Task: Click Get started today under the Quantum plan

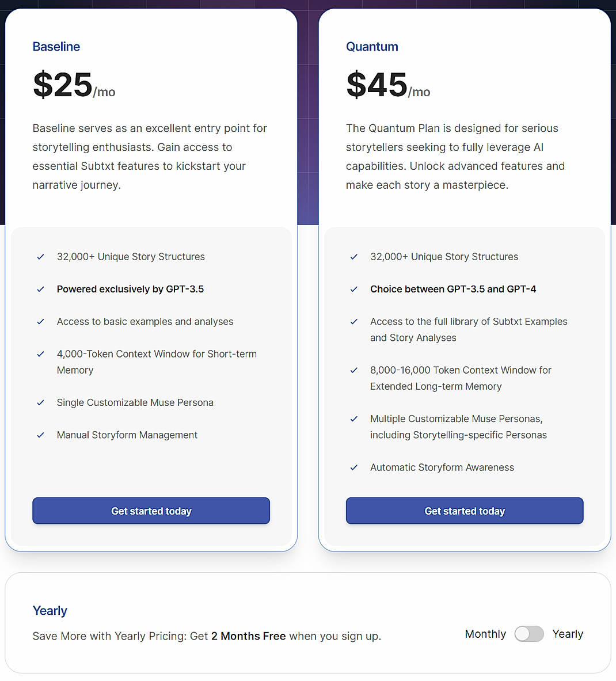Action: click(464, 511)
